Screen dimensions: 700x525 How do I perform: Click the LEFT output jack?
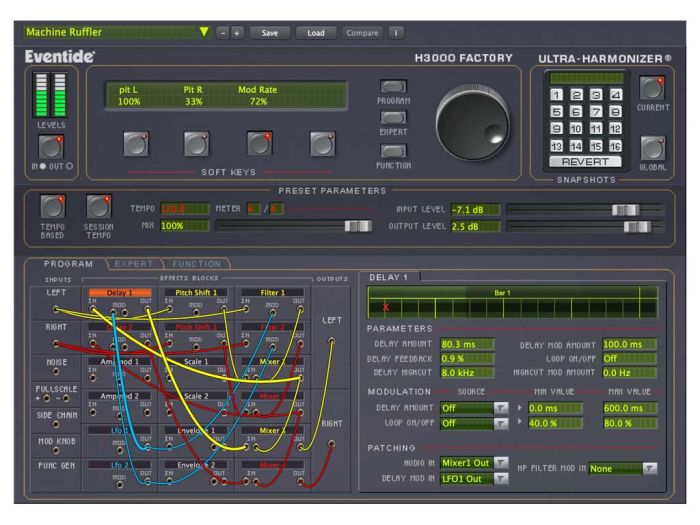pos(331,341)
